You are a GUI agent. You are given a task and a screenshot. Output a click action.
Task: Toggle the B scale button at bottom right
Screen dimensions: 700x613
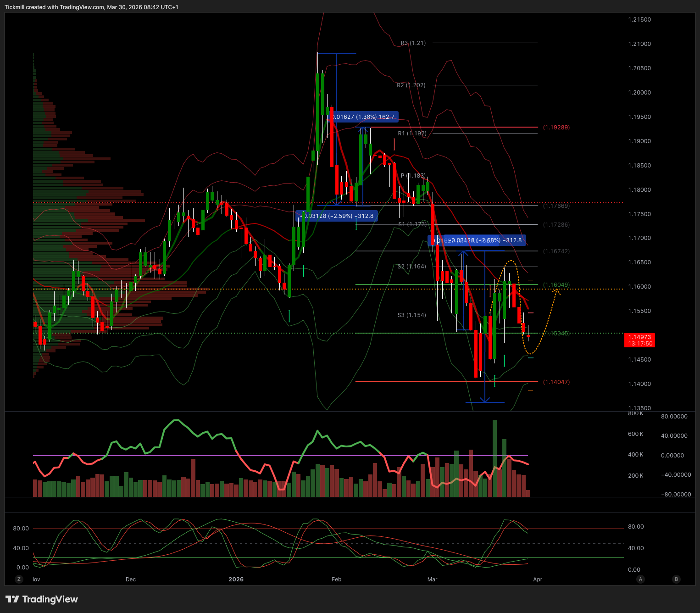[676, 579]
